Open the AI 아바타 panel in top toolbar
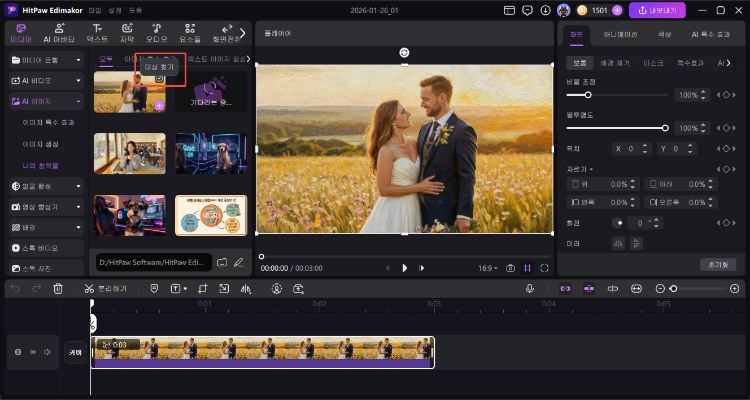The width and height of the screenshot is (750, 400). [58, 33]
